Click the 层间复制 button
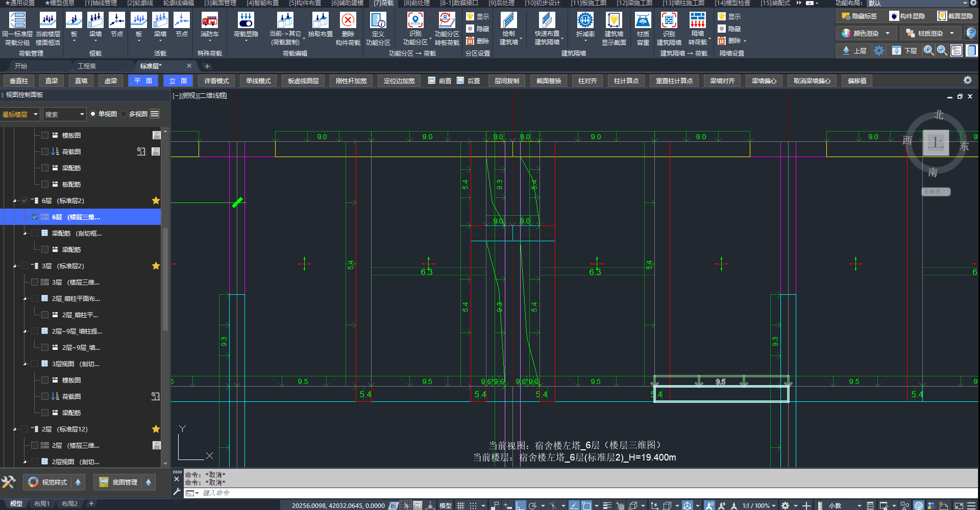 click(x=506, y=81)
